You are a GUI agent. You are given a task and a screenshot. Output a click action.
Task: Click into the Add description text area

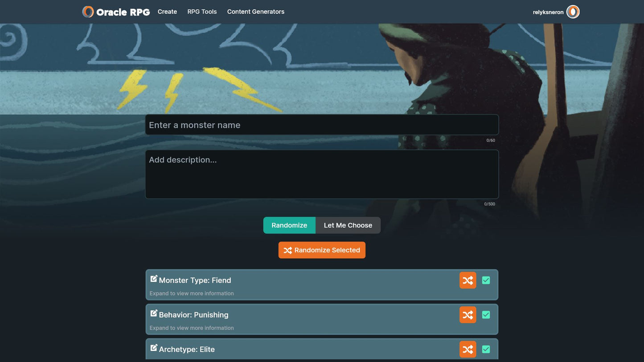pyautogui.click(x=321, y=174)
